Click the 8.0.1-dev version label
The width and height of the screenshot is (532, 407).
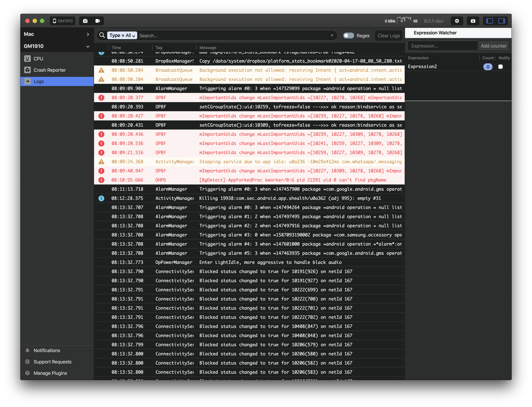(433, 21)
